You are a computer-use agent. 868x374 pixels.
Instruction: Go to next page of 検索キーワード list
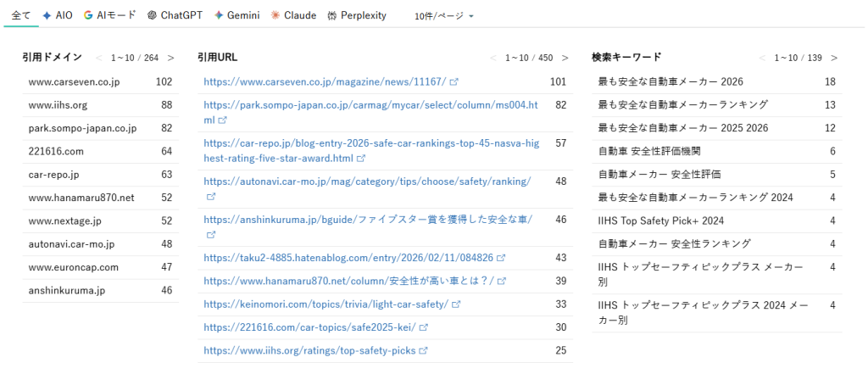[x=834, y=58]
